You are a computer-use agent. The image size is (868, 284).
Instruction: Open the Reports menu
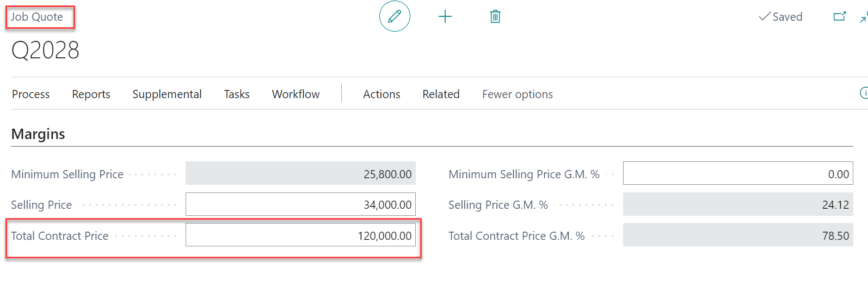(x=91, y=94)
